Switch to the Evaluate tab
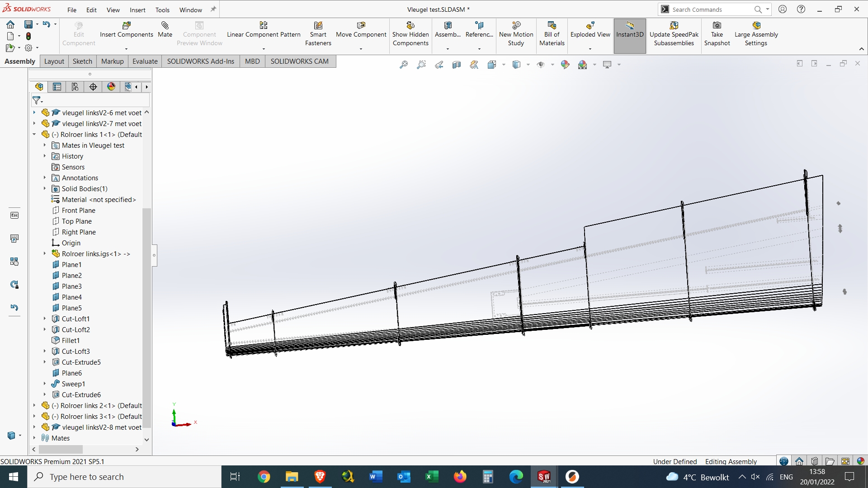 point(145,61)
